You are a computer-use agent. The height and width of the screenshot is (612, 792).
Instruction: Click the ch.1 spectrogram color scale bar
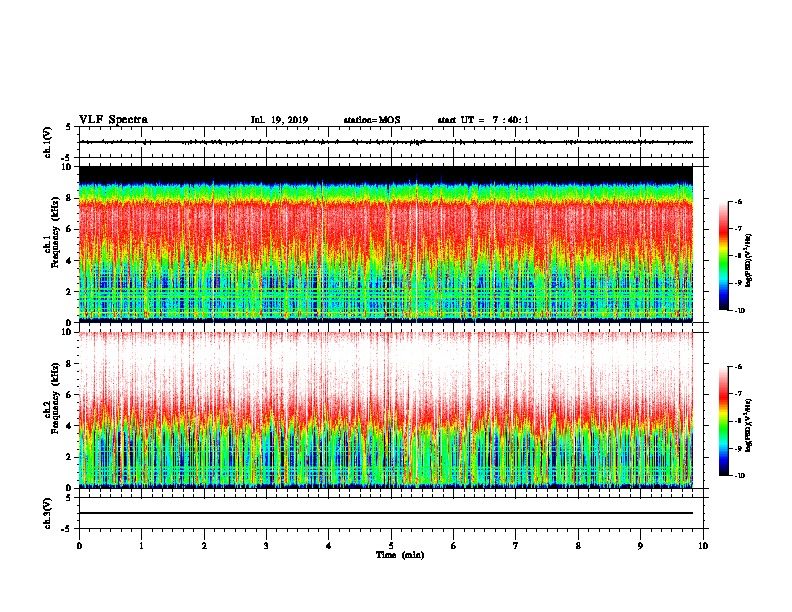click(723, 256)
